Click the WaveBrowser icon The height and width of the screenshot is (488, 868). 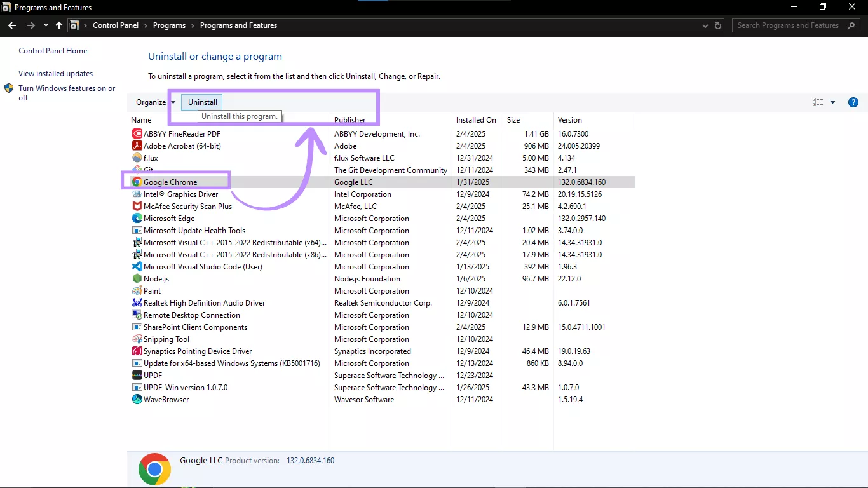pyautogui.click(x=137, y=400)
